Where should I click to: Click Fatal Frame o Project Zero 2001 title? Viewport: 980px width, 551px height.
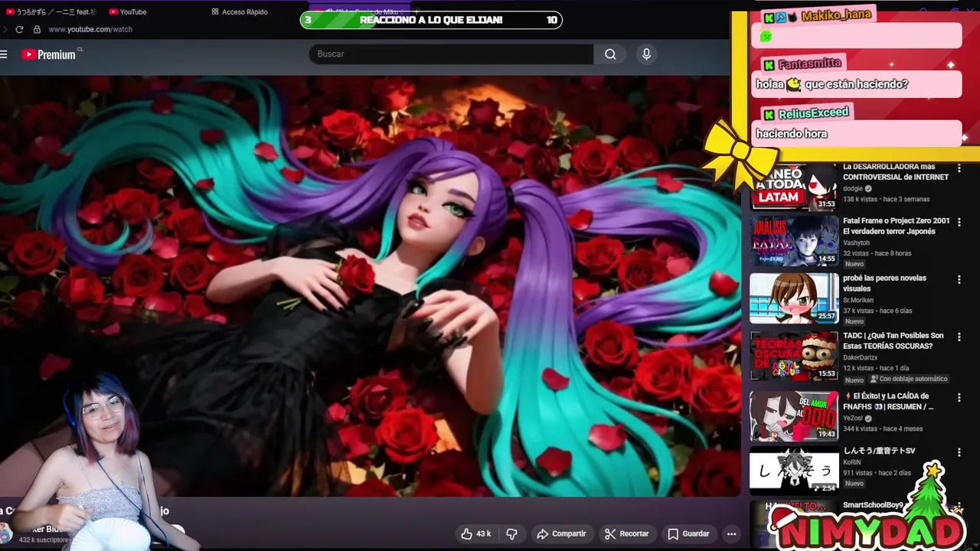896,226
